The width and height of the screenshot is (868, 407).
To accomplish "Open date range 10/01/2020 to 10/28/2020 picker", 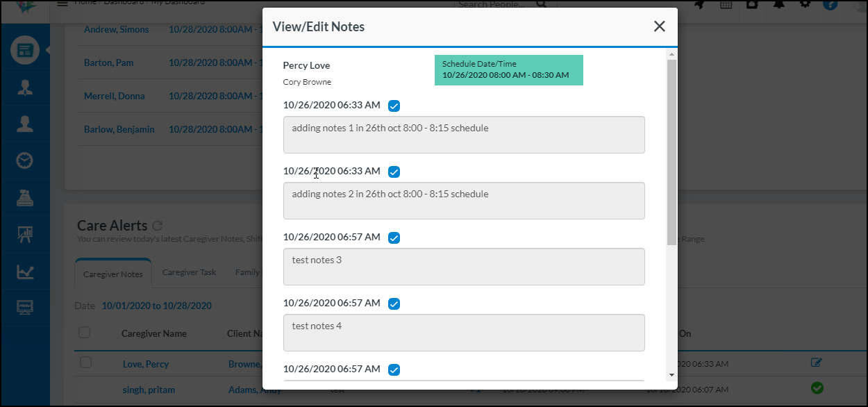I will coord(156,306).
